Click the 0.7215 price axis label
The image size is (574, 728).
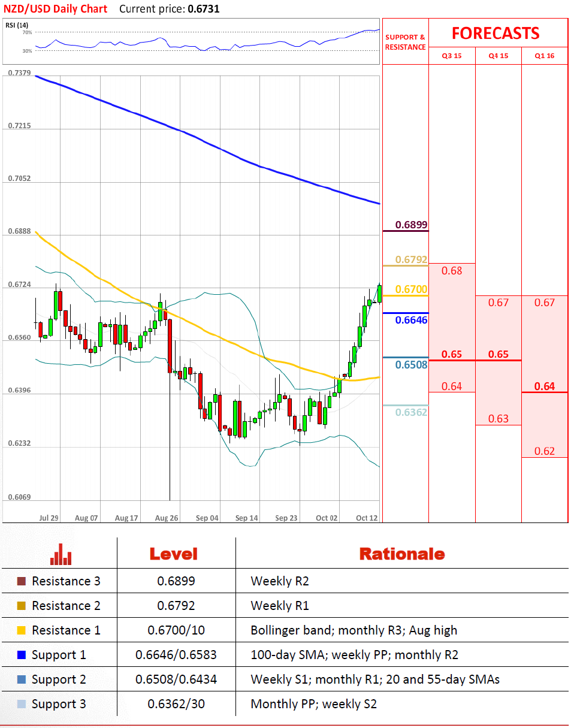[19, 126]
